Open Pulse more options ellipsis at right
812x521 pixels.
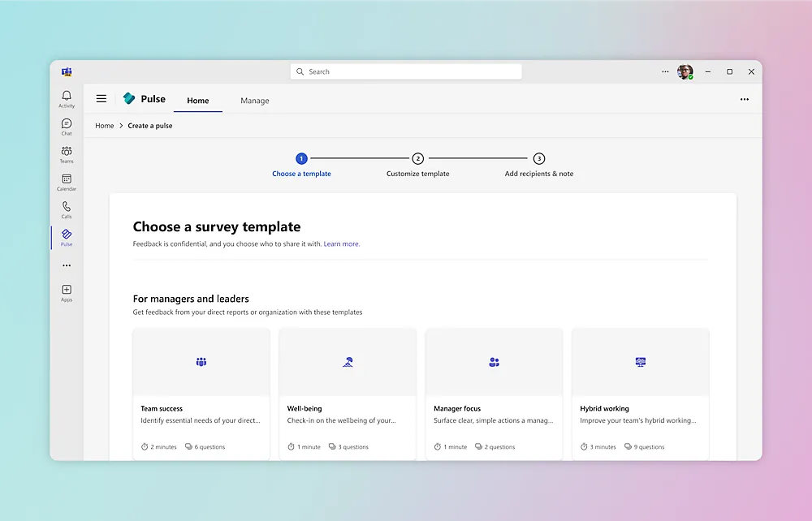click(744, 100)
